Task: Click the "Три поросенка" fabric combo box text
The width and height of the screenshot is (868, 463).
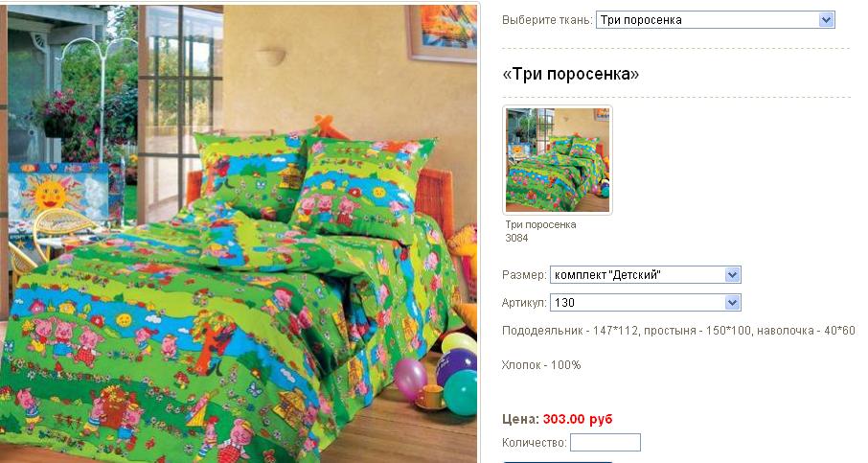Action: coord(641,20)
